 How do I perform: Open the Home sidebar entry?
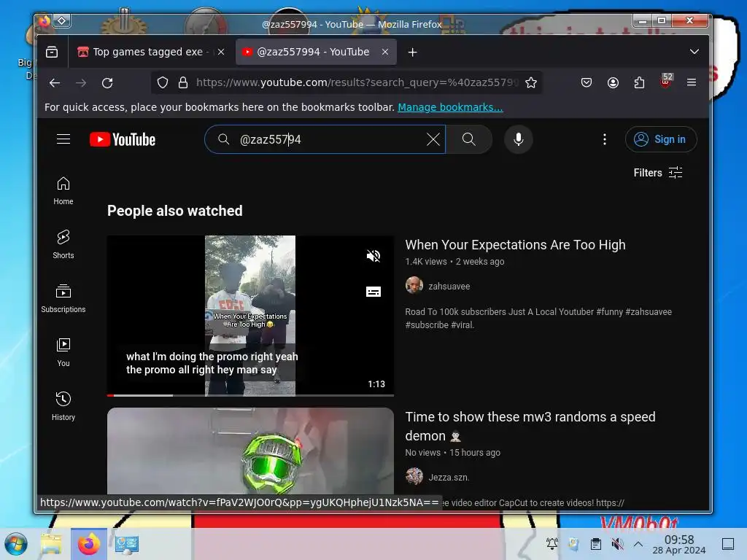pos(63,191)
